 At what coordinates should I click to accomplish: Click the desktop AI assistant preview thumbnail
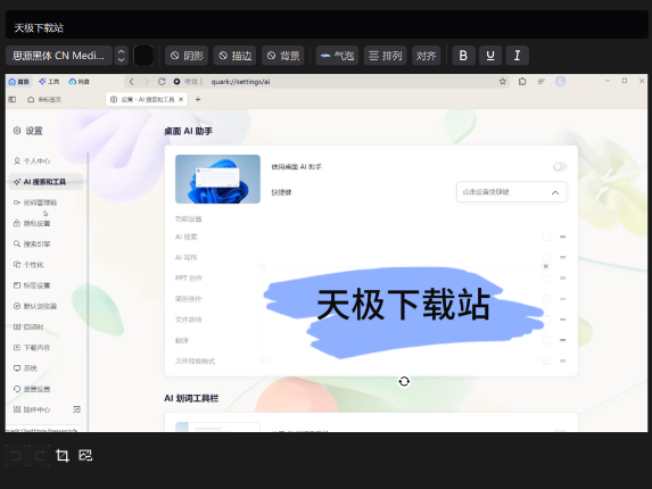coord(217,179)
